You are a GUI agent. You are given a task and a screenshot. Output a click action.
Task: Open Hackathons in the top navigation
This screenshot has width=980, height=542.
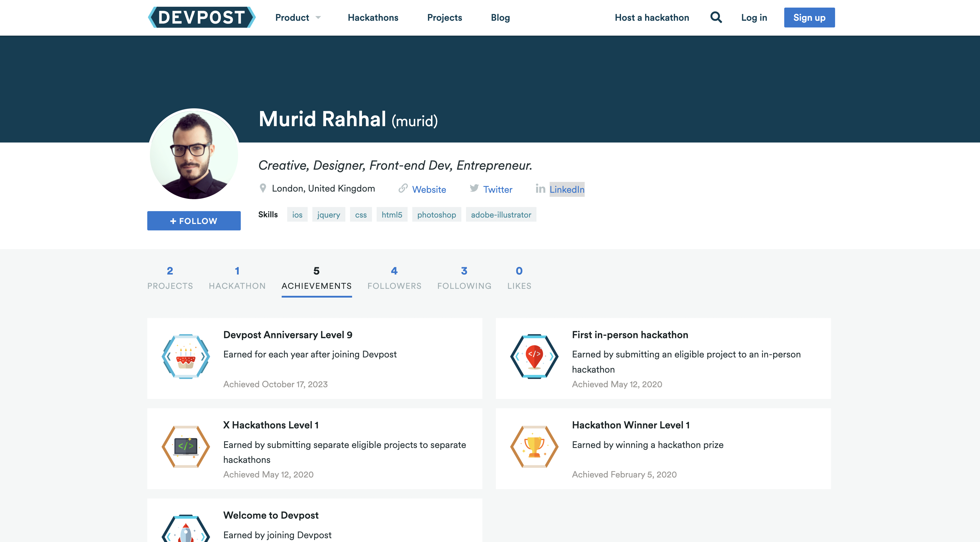(373, 18)
